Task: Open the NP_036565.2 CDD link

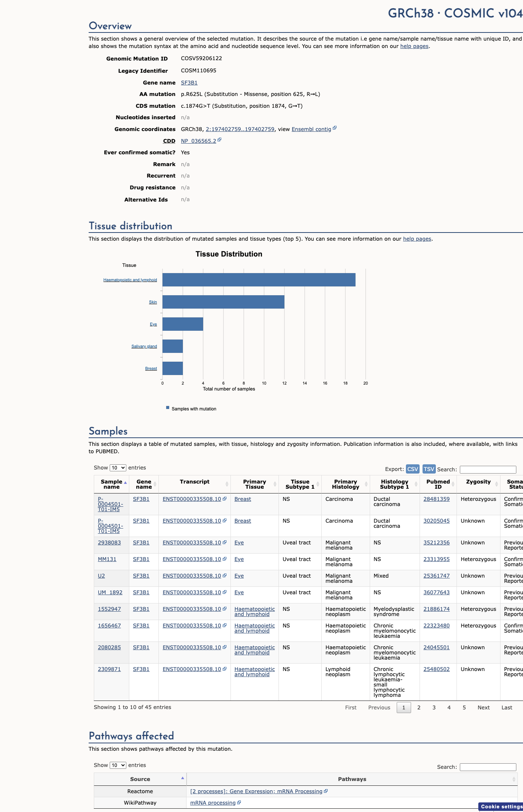Action: coord(198,141)
